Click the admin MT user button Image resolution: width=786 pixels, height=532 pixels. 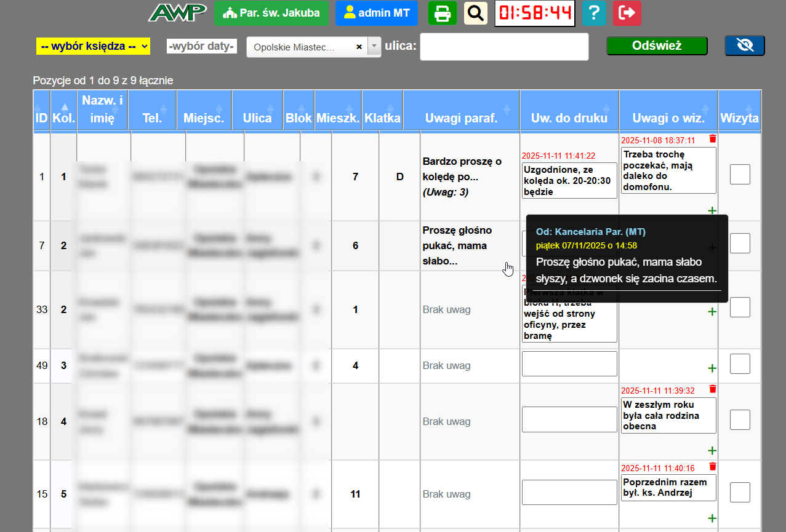click(x=377, y=13)
